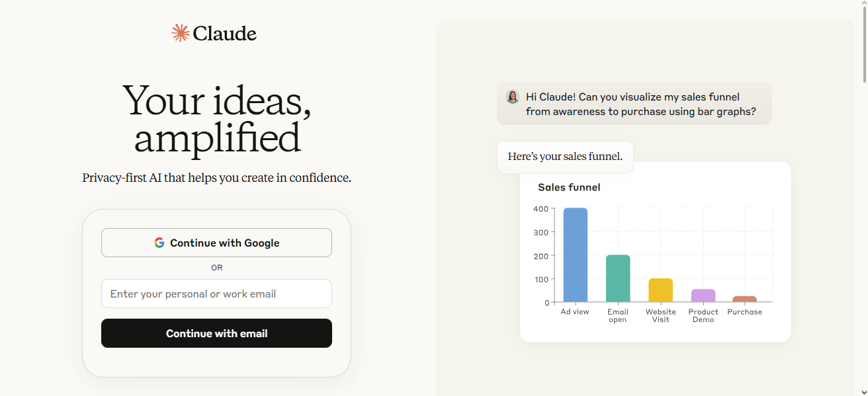Viewport: 868px width, 396px height.
Task: Click the red Purchase bar
Action: click(x=744, y=299)
